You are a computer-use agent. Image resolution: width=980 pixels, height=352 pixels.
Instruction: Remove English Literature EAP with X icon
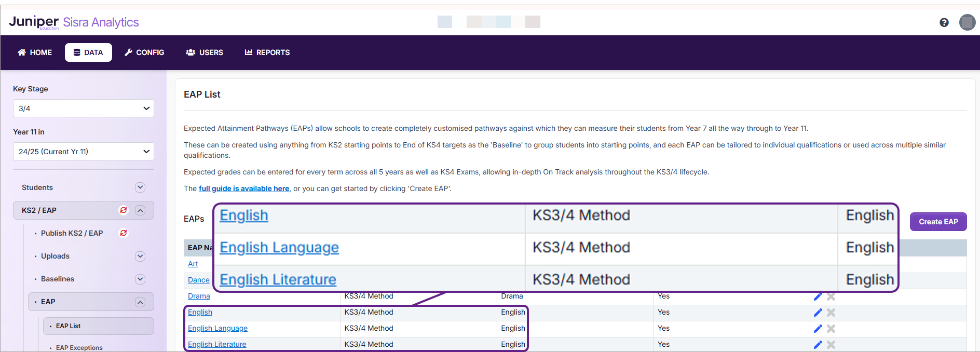click(x=831, y=345)
